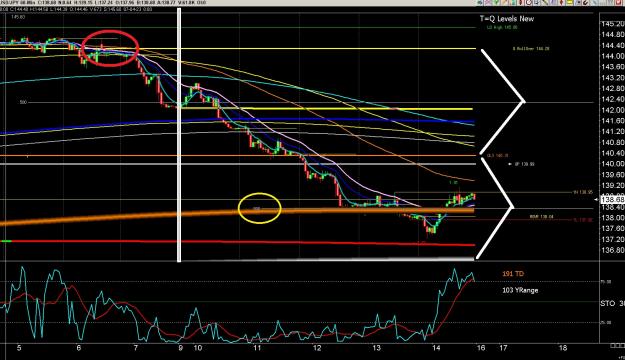Click date 14 on the time axis
625x360 pixels.
pyautogui.click(x=436, y=348)
